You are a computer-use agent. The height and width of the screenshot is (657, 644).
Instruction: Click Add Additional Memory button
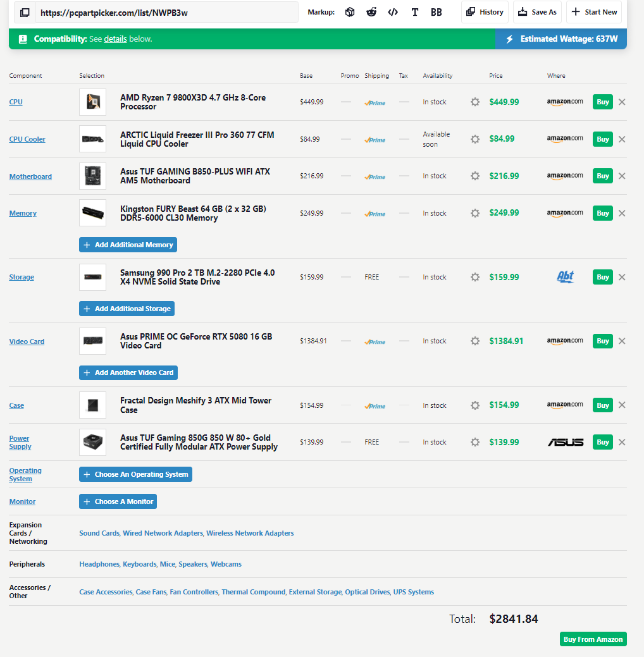[128, 245]
